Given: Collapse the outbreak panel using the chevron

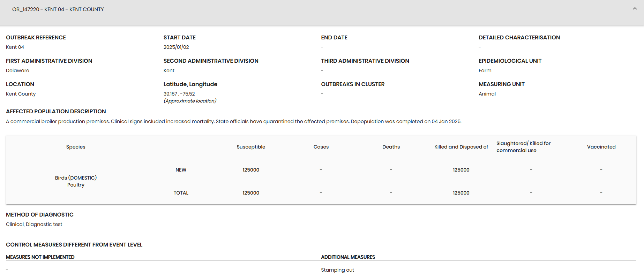Looking at the screenshot, I should click(635, 9).
